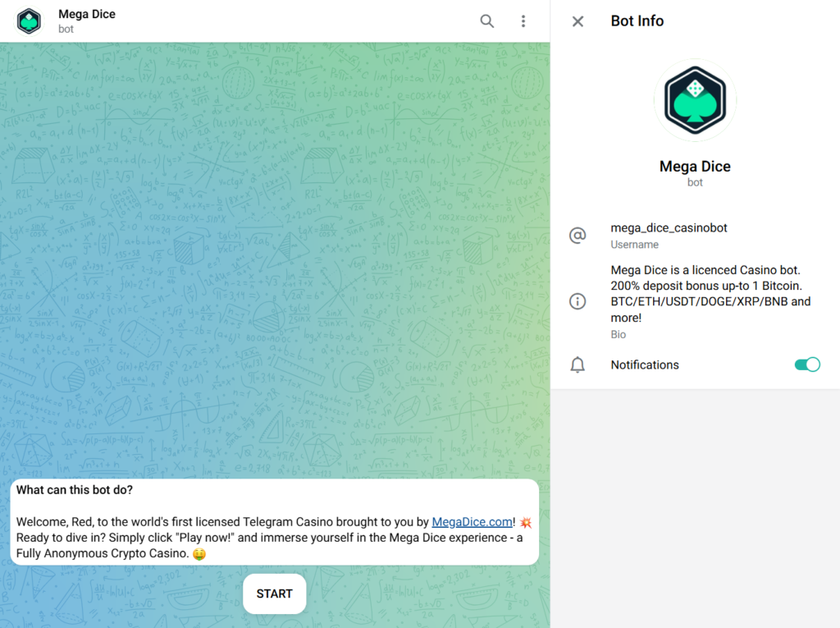Click the bio info circle icon
This screenshot has height=628, width=840.
click(x=577, y=301)
